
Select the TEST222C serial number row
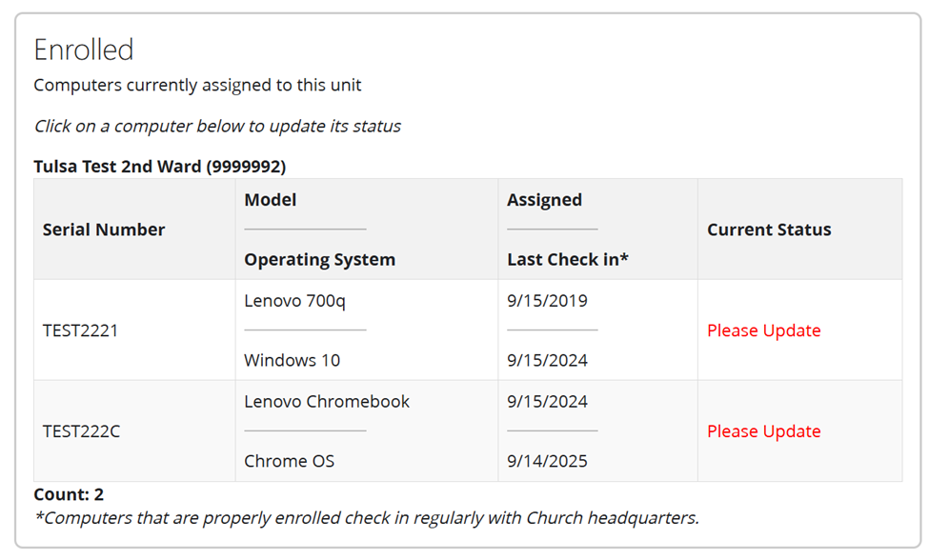coord(82,431)
